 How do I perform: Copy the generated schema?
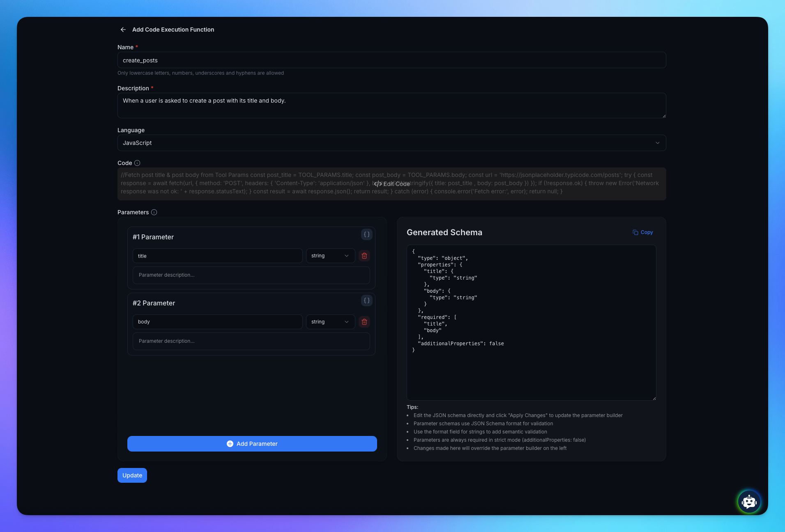643,232
